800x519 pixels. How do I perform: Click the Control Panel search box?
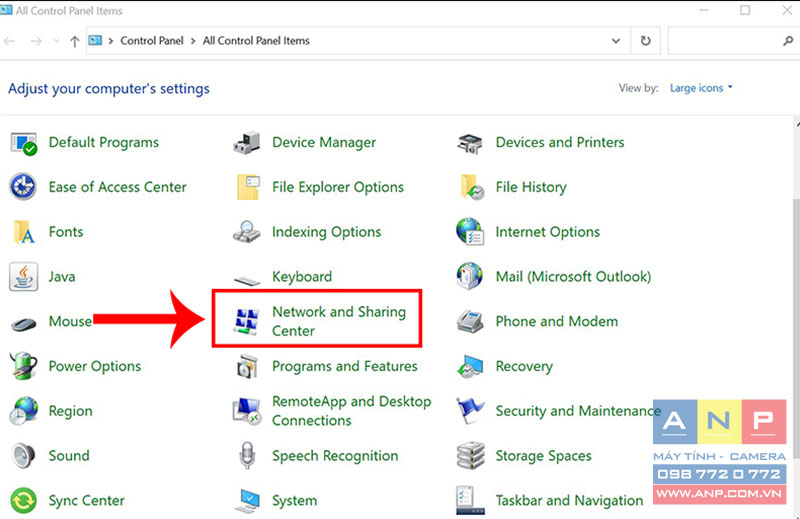point(732,41)
